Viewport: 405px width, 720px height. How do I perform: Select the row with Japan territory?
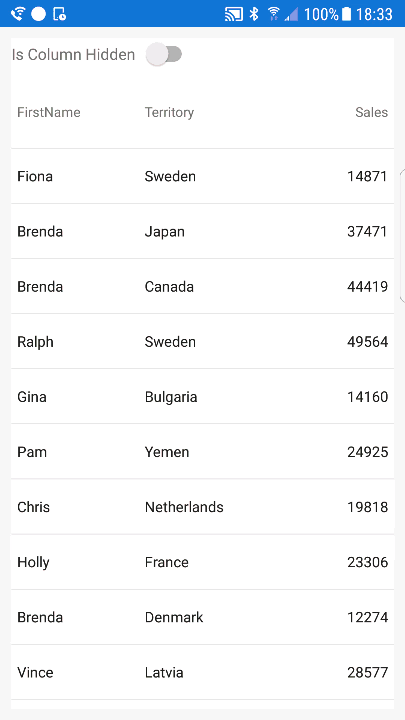(202, 231)
